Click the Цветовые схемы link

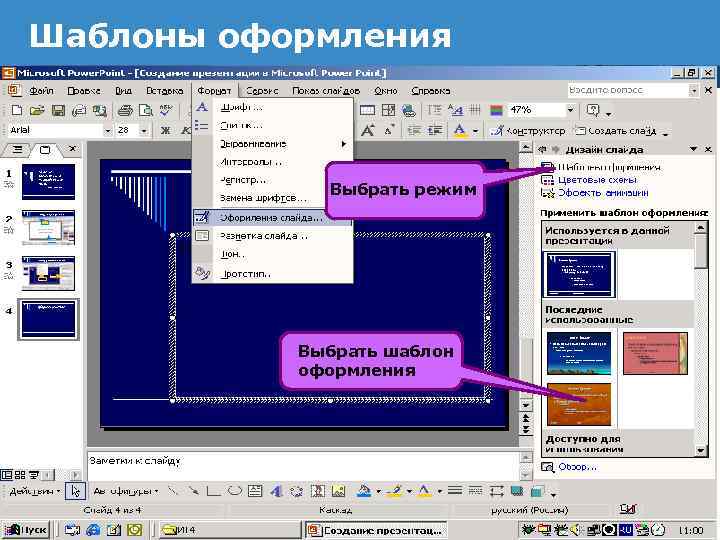(x=597, y=180)
